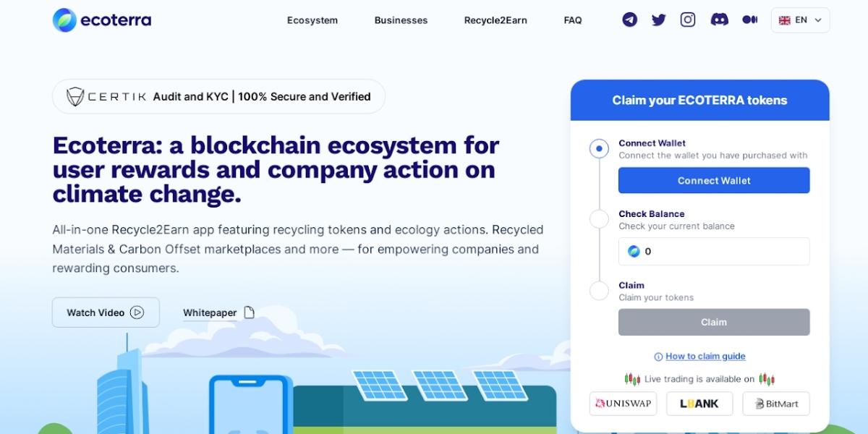Image resolution: width=868 pixels, height=434 pixels.
Task: Open the Medium social icon
Action: pyautogui.click(x=749, y=20)
